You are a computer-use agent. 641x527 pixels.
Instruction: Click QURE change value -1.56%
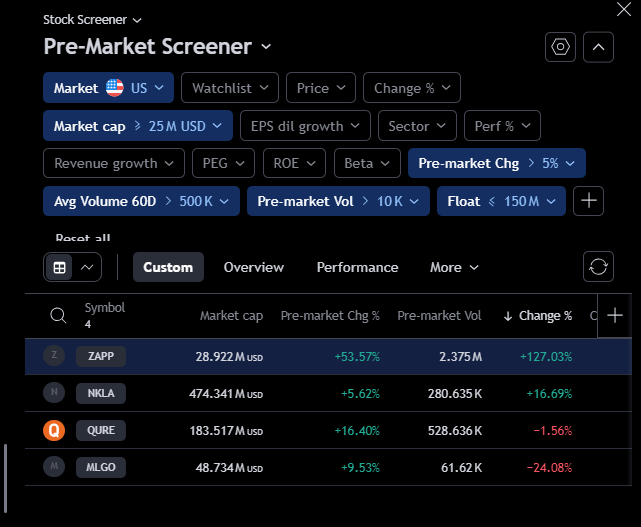tap(552, 431)
